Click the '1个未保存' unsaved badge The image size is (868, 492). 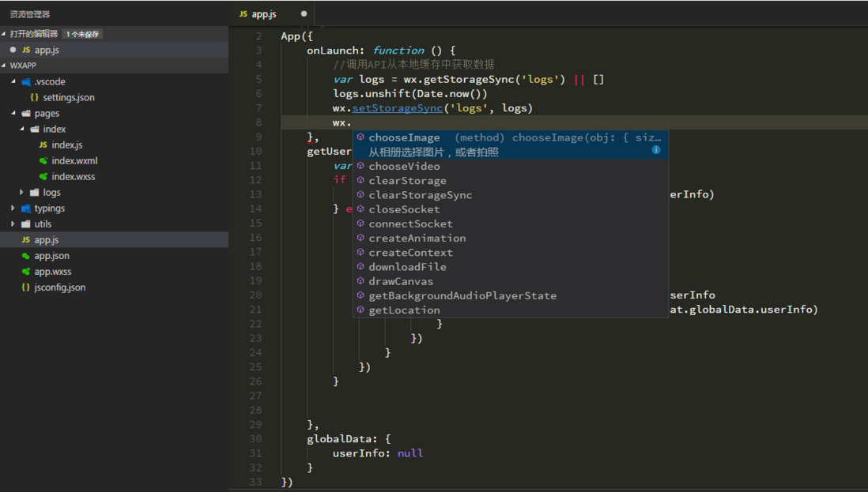tap(82, 34)
